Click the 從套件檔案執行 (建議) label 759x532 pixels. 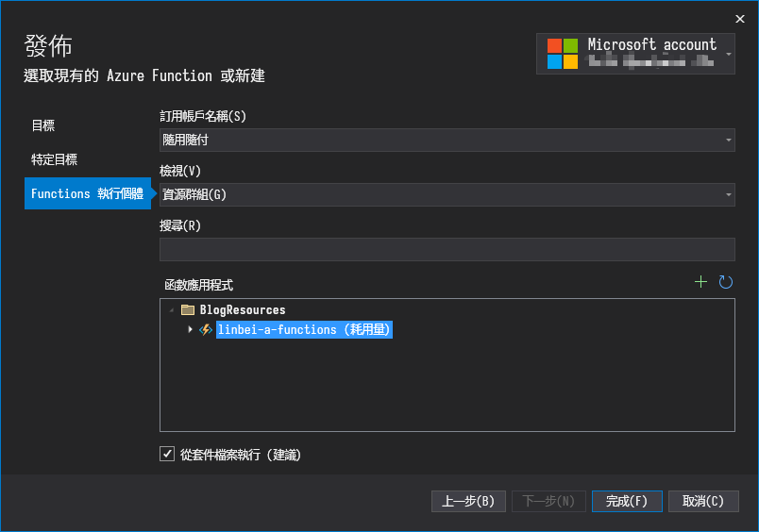[241, 455]
